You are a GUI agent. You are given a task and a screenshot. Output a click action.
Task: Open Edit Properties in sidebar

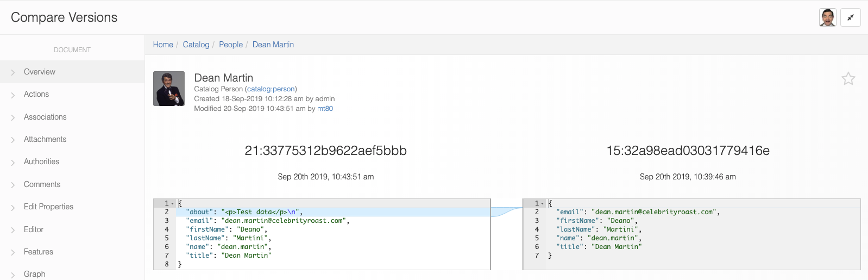click(48, 207)
